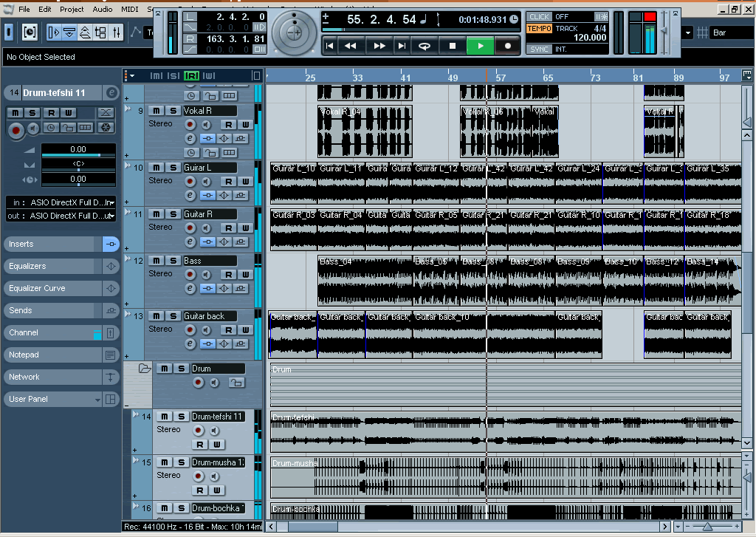The image size is (756, 537).
Task: Click the monitor speaker icon on Vokal R track
Action: coord(206,124)
